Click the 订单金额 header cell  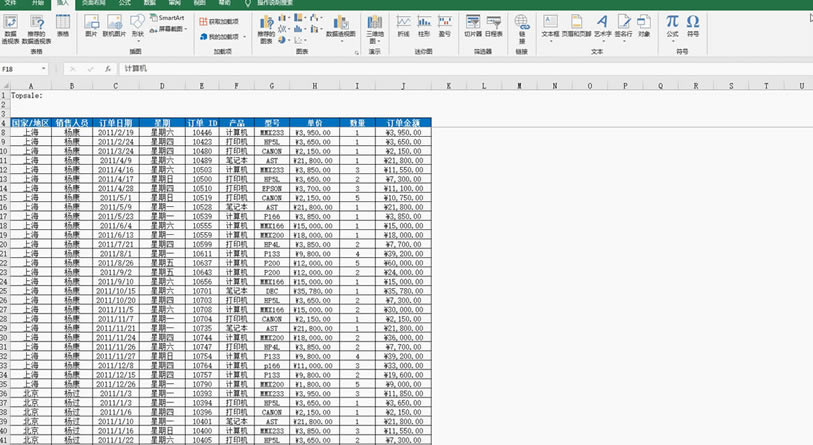pyautogui.click(x=403, y=123)
